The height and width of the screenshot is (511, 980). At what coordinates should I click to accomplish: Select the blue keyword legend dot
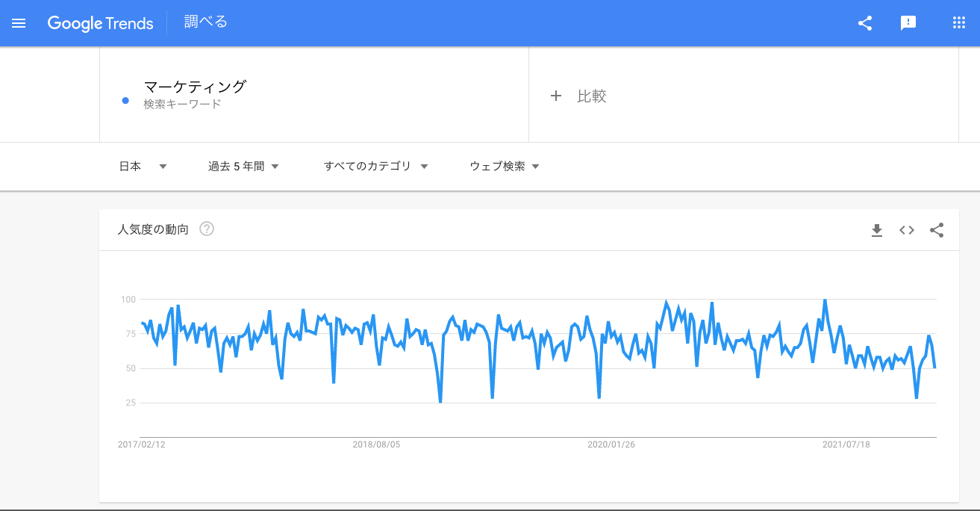click(x=125, y=101)
